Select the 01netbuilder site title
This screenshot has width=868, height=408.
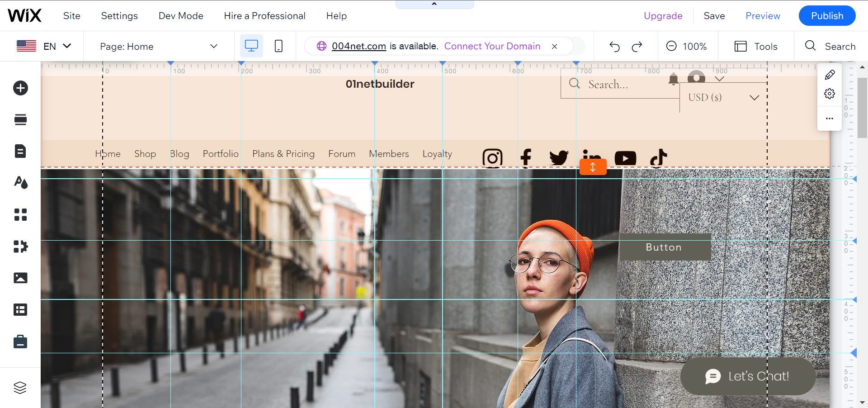[380, 84]
